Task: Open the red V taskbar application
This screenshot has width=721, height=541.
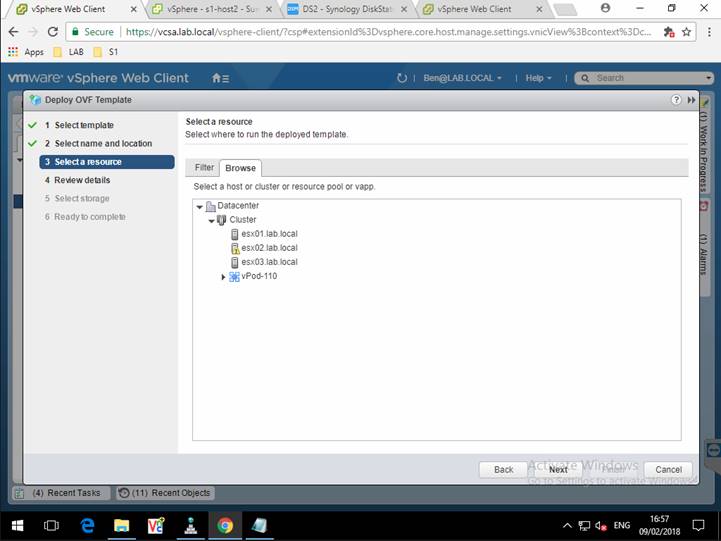Action: 156,525
